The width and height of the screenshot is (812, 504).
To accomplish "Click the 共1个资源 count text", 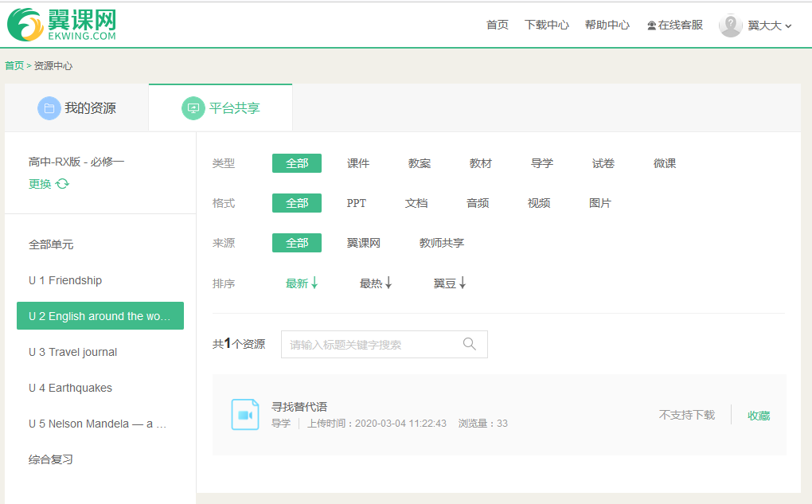I will pyautogui.click(x=239, y=344).
